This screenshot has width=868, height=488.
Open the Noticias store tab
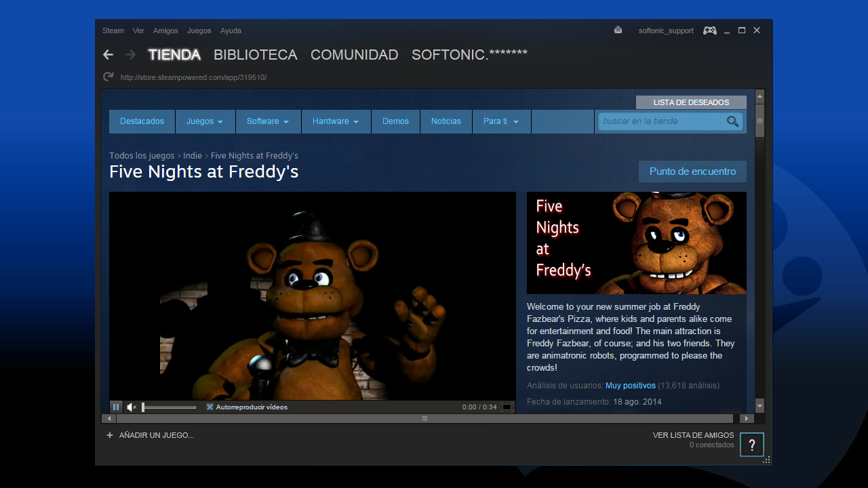coord(446,121)
